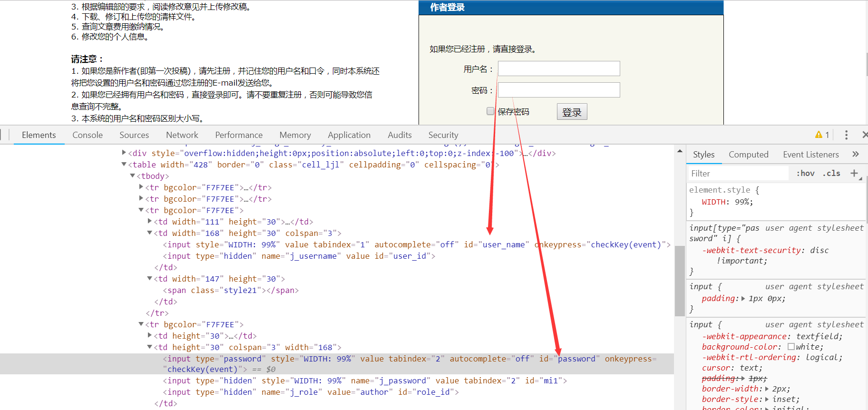868x410 pixels.
Task: Open the Memory tab
Action: click(295, 135)
